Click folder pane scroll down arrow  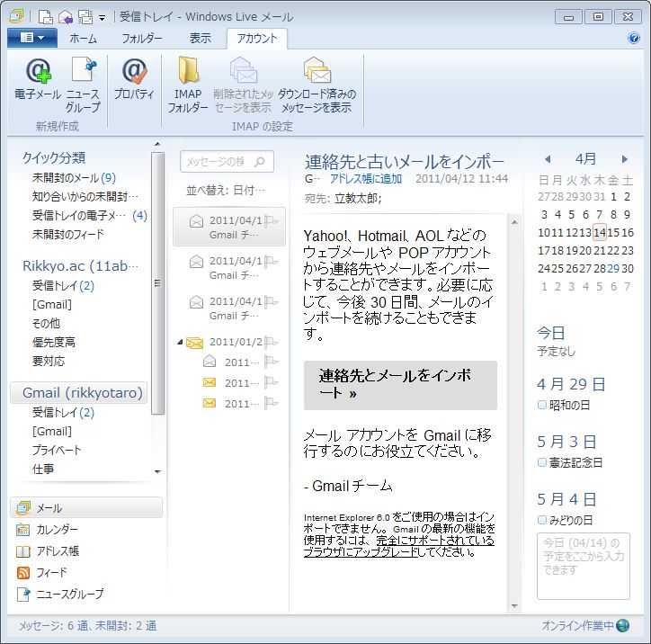157,471
